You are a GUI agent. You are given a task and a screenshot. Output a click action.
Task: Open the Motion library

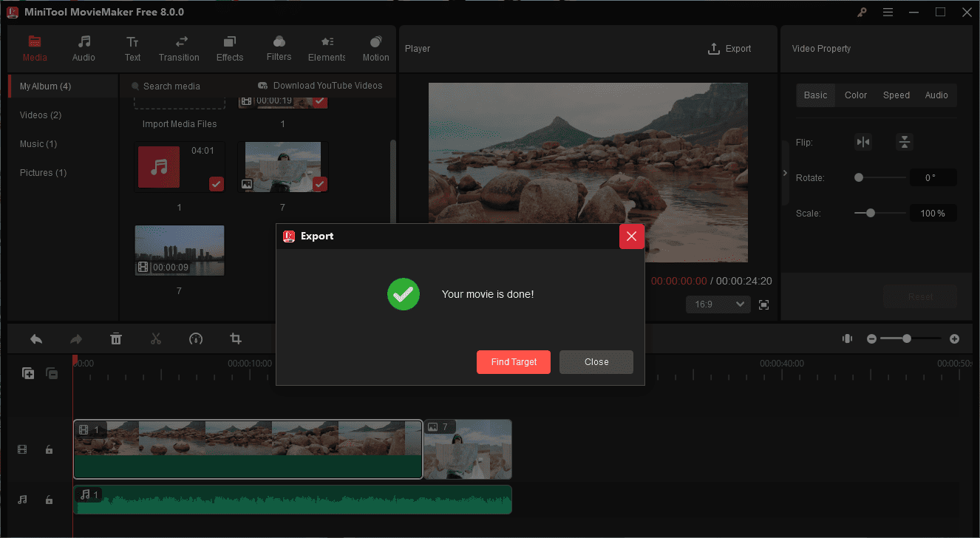375,48
